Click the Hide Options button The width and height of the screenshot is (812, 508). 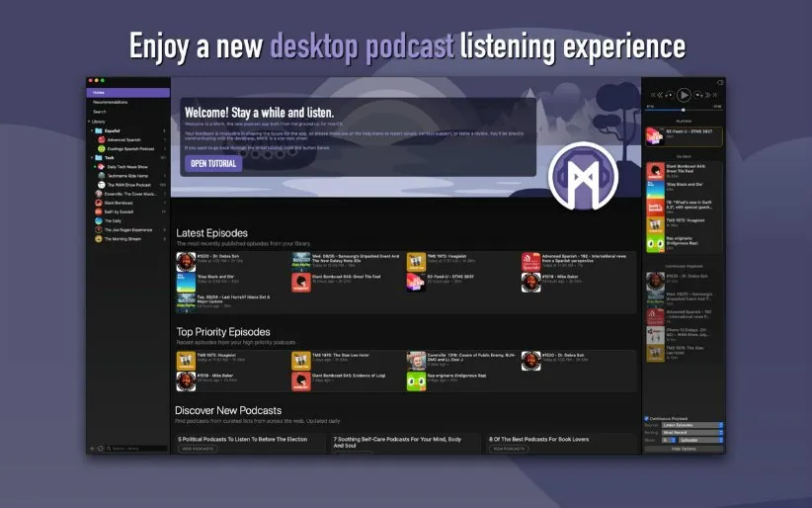click(x=684, y=449)
